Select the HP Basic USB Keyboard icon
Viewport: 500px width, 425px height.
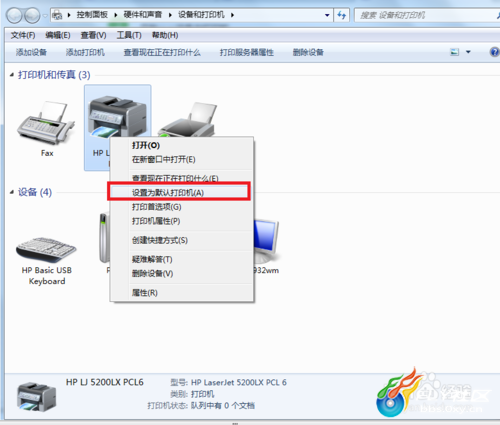pyautogui.click(x=46, y=249)
